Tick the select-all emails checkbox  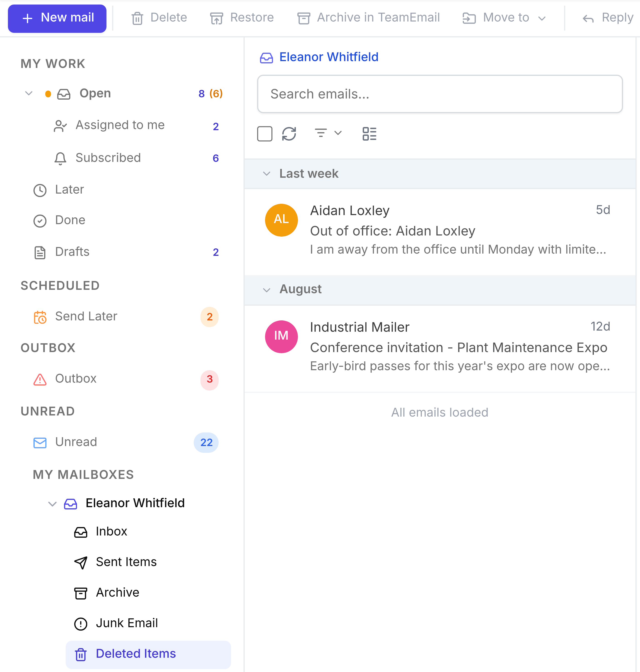(x=265, y=134)
